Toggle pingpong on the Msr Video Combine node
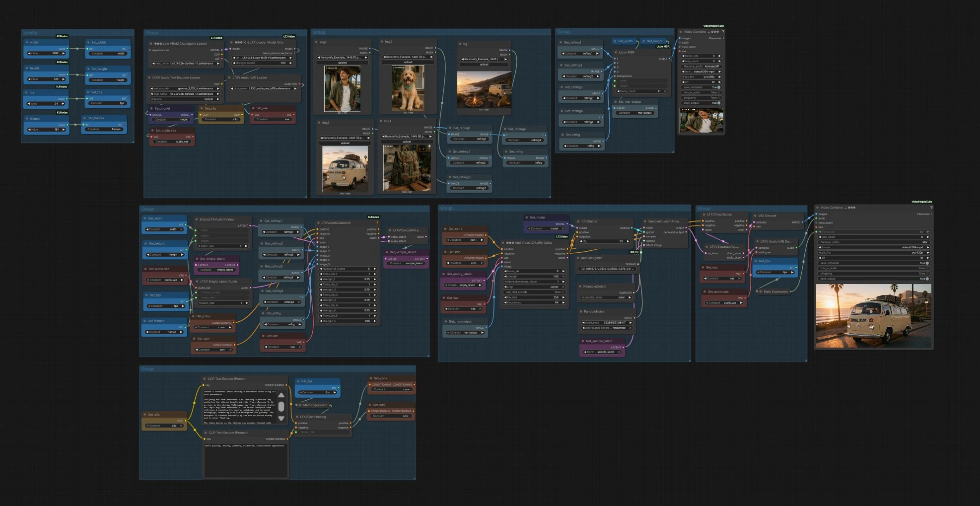Image resolution: width=980 pixels, height=506 pixels. tap(873, 274)
